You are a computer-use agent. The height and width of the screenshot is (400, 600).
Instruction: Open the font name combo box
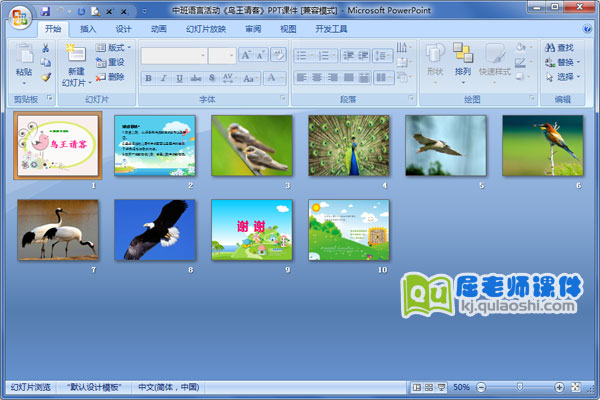click(x=174, y=55)
